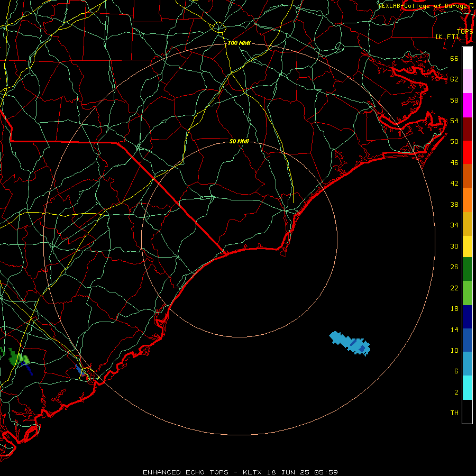Click the light pink legend swatch
This screenshot has width=476, height=476.
tap(467, 81)
